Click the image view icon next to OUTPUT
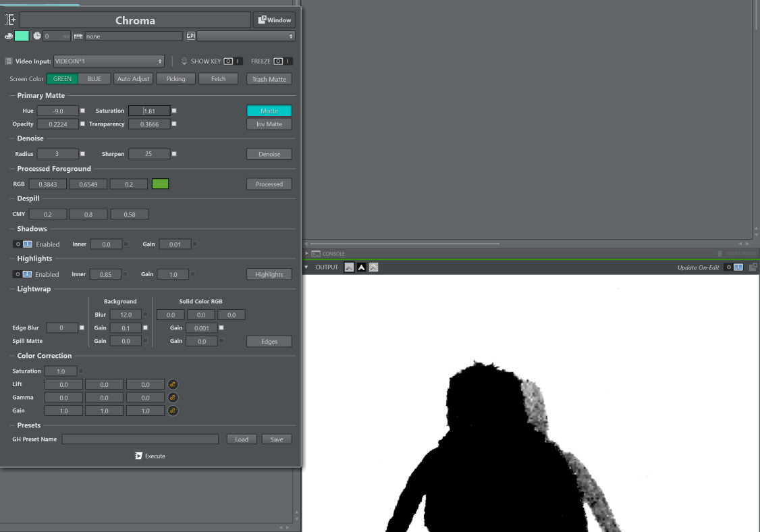This screenshot has width=760, height=532. point(349,267)
